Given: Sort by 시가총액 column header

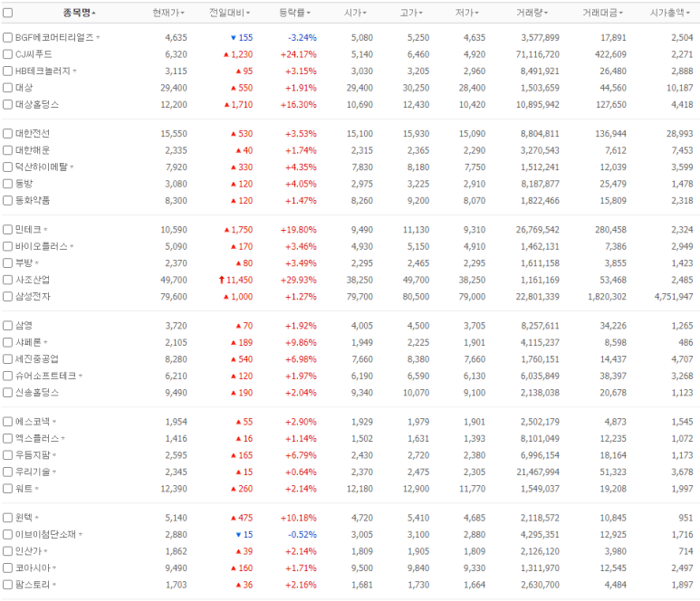Looking at the screenshot, I should [x=669, y=13].
